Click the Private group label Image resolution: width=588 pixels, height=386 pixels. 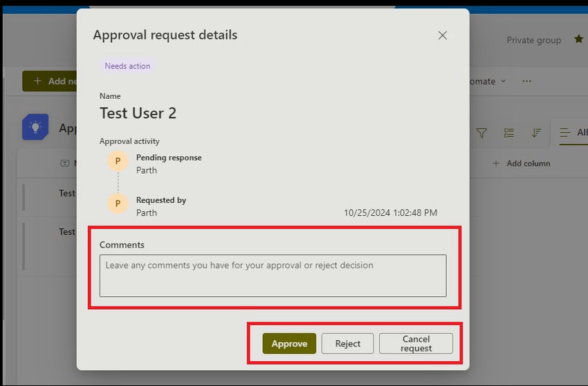tap(533, 40)
